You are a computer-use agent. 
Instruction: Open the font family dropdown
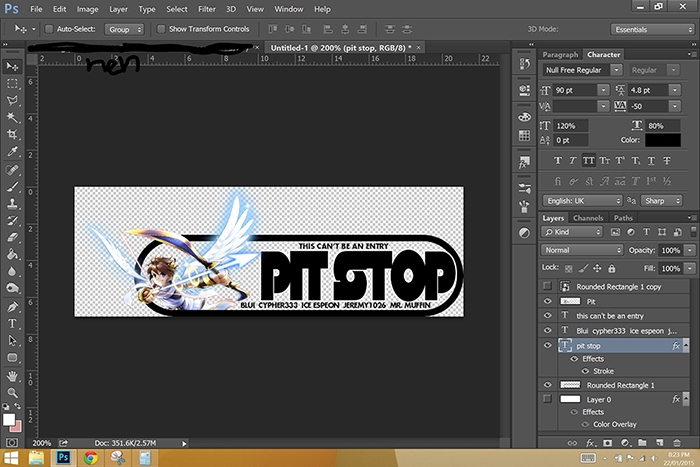617,70
